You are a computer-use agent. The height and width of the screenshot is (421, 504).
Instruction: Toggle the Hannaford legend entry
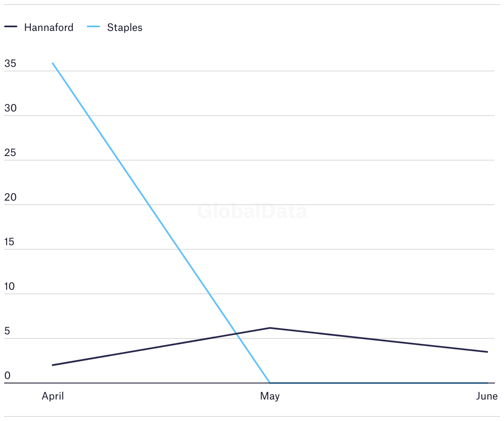click(x=39, y=27)
